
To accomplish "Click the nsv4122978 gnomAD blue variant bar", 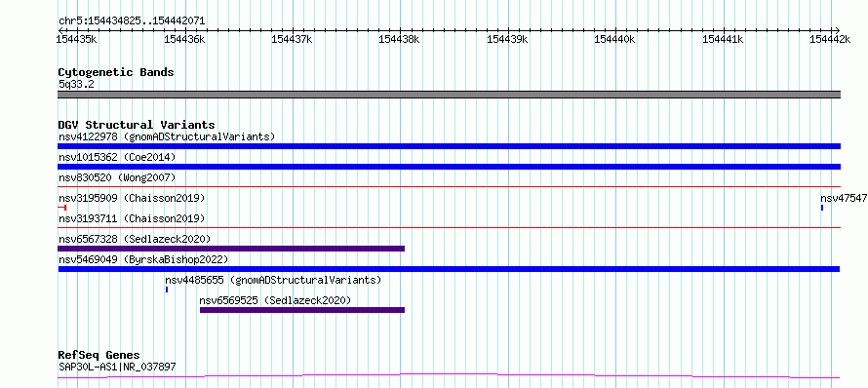I will [449, 146].
